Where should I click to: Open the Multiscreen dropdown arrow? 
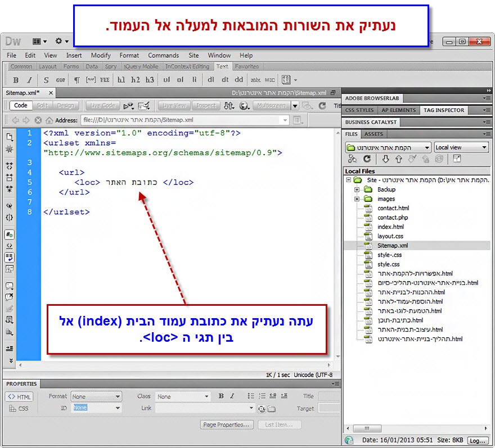(295, 106)
